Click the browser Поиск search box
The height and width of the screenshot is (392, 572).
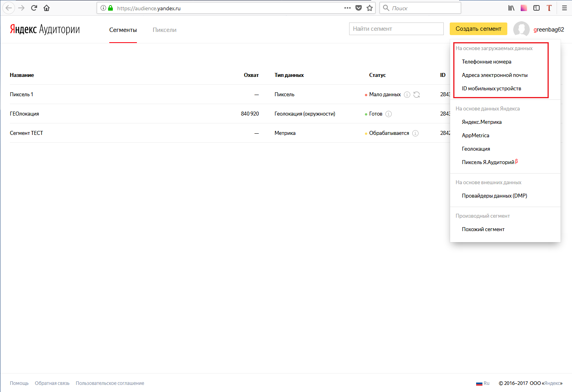(420, 8)
